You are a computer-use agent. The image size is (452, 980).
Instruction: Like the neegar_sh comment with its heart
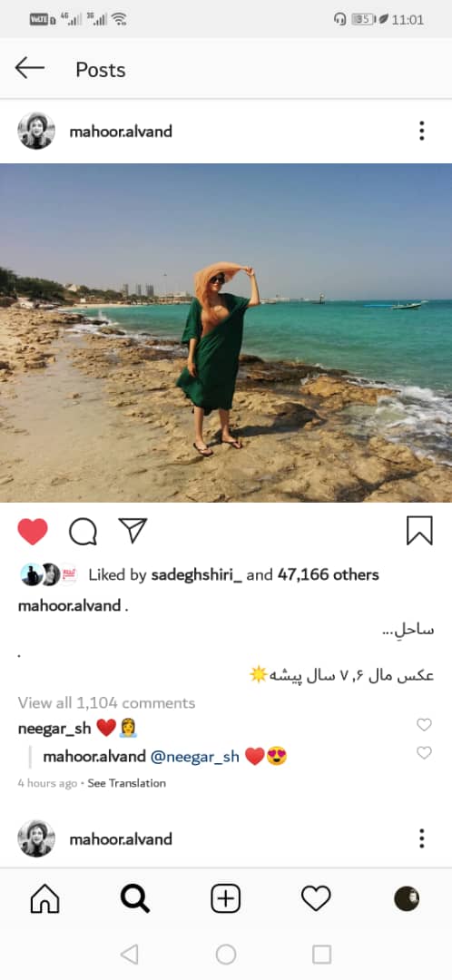click(424, 725)
